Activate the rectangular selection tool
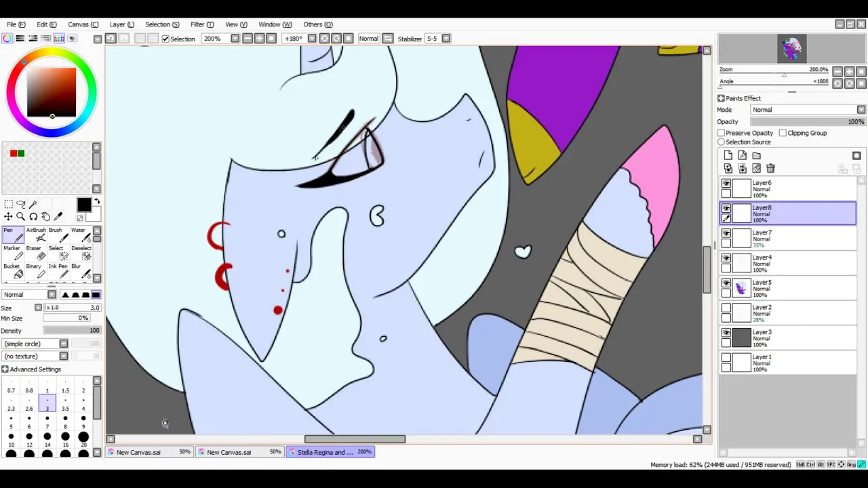Viewport: 868px width, 488px height. [x=8, y=204]
